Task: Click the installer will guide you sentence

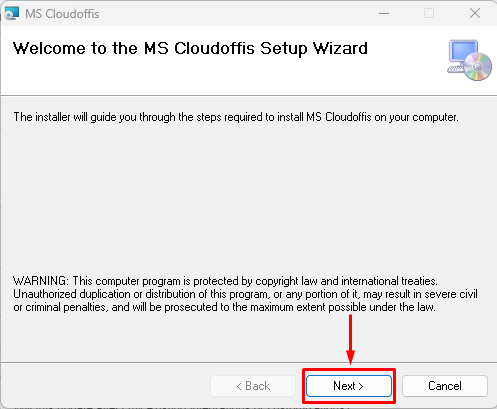Action: click(236, 117)
